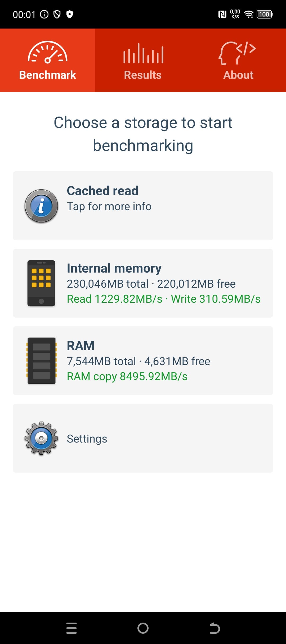286x644 pixels.
Task: Tap the blue info icon for Cached read
Action: pos(41,206)
